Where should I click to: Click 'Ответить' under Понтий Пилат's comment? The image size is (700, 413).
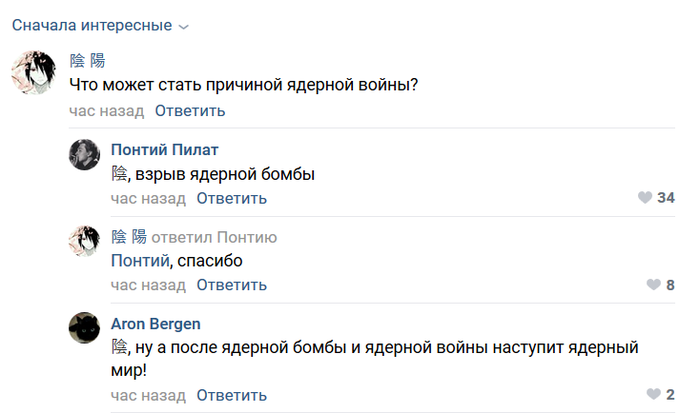(x=231, y=198)
